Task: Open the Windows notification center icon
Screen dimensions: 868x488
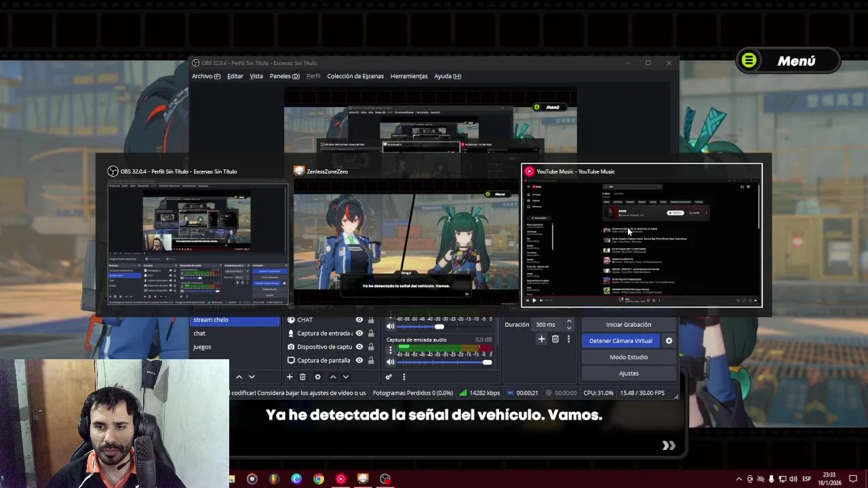Action: click(x=853, y=479)
